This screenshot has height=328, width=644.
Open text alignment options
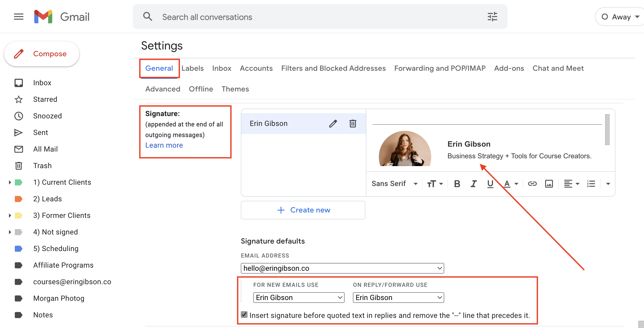tap(572, 184)
